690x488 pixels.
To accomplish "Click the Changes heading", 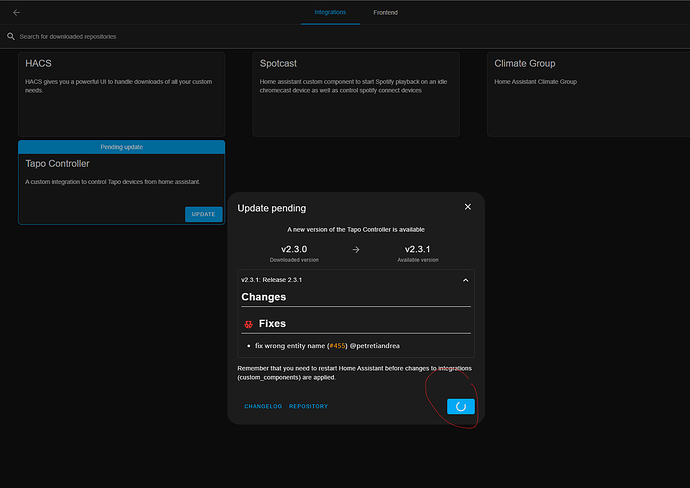I will [x=264, y=297].
